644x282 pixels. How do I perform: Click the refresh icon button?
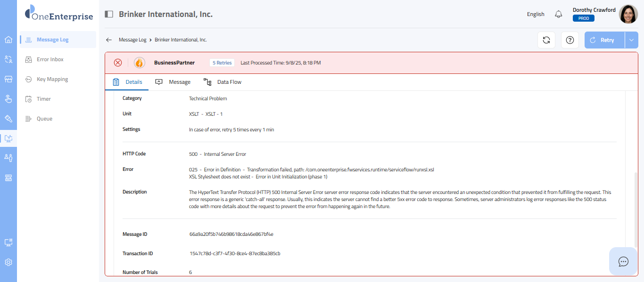[x=546, y=40]
